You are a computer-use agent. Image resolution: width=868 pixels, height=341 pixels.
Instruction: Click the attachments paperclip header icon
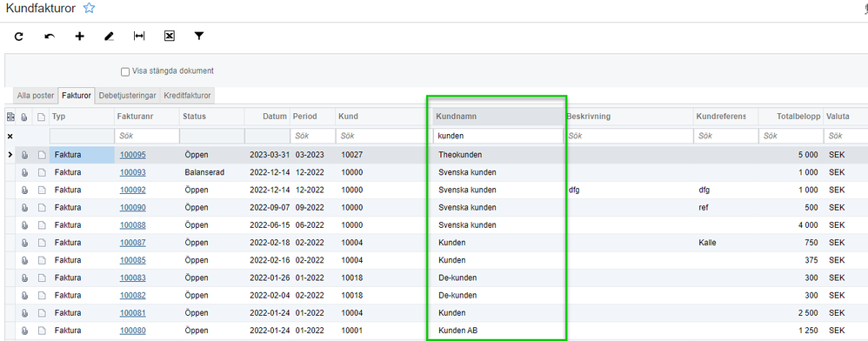click(24, 117)
